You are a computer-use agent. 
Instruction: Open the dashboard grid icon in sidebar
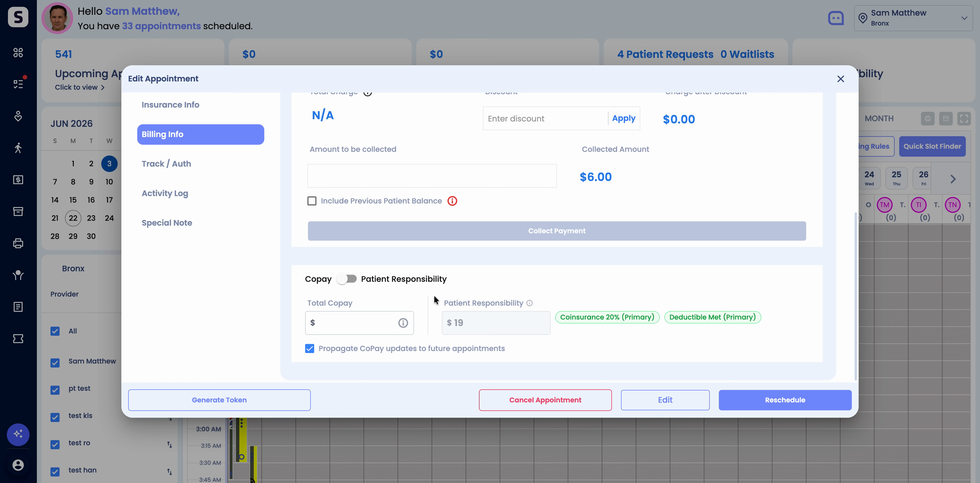click(x=18, y=52)
